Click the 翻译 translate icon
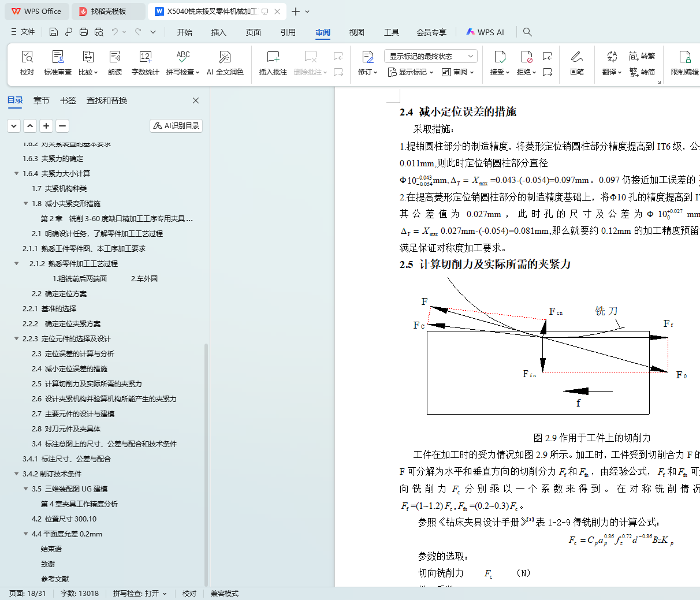 tap(612, 57)
